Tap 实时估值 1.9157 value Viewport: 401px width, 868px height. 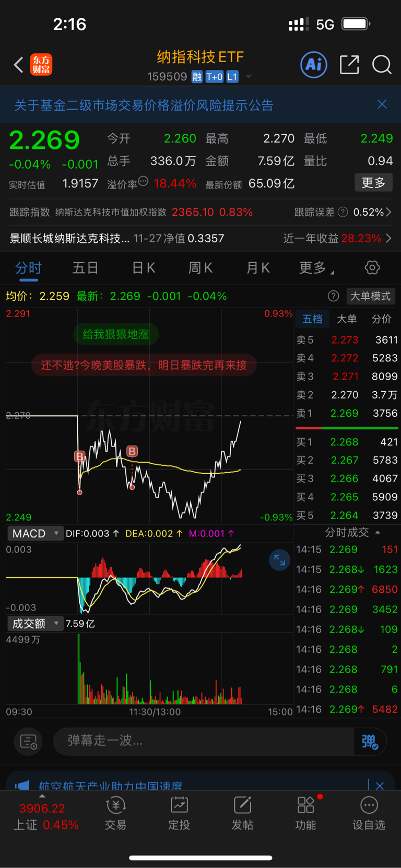pyautogui.click(x=80, y=183)
